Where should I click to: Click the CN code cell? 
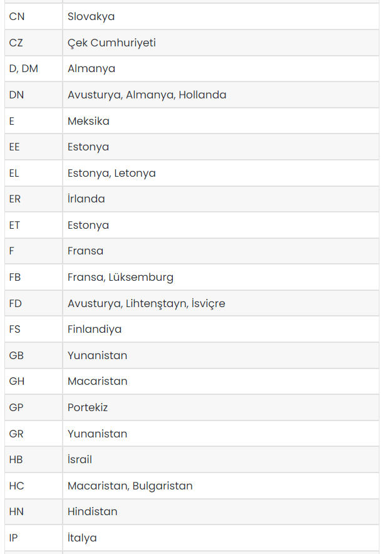34,16
